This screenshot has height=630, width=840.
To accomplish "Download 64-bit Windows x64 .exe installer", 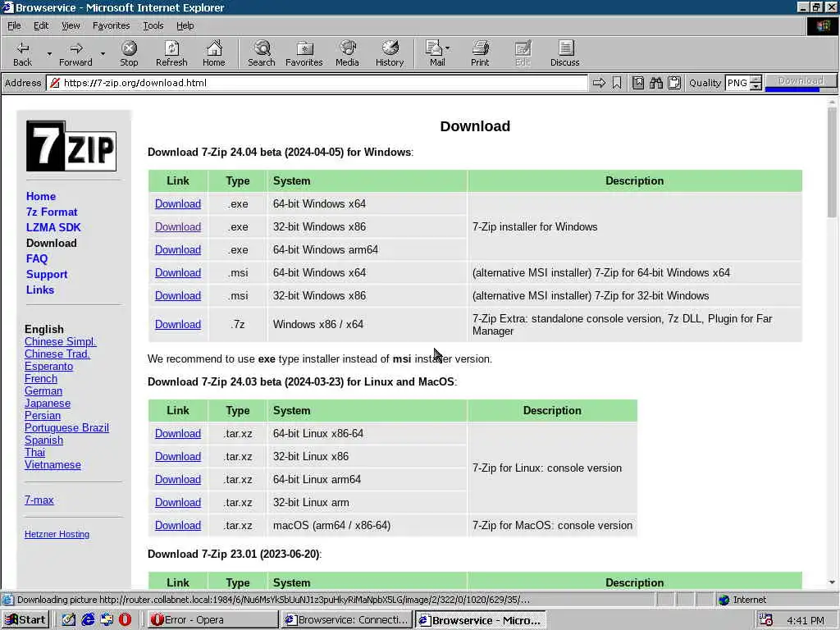I will 178,203.
